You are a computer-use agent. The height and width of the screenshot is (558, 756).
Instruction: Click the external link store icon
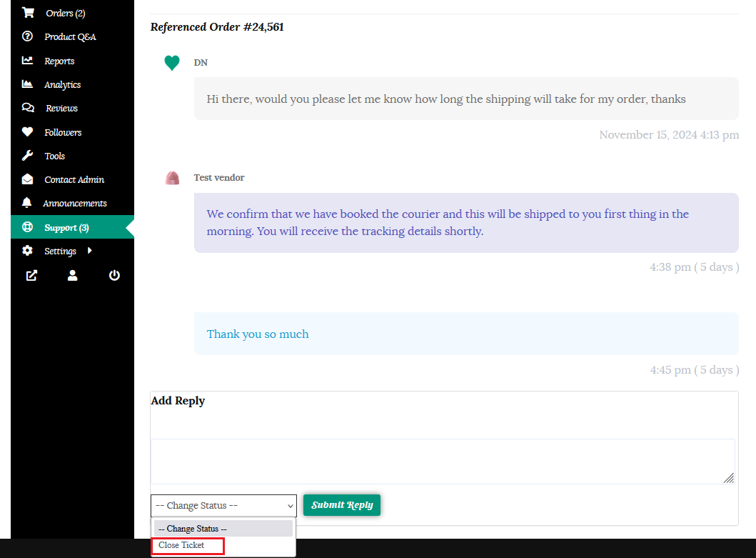pyautogui.click(x=31, y=275)
